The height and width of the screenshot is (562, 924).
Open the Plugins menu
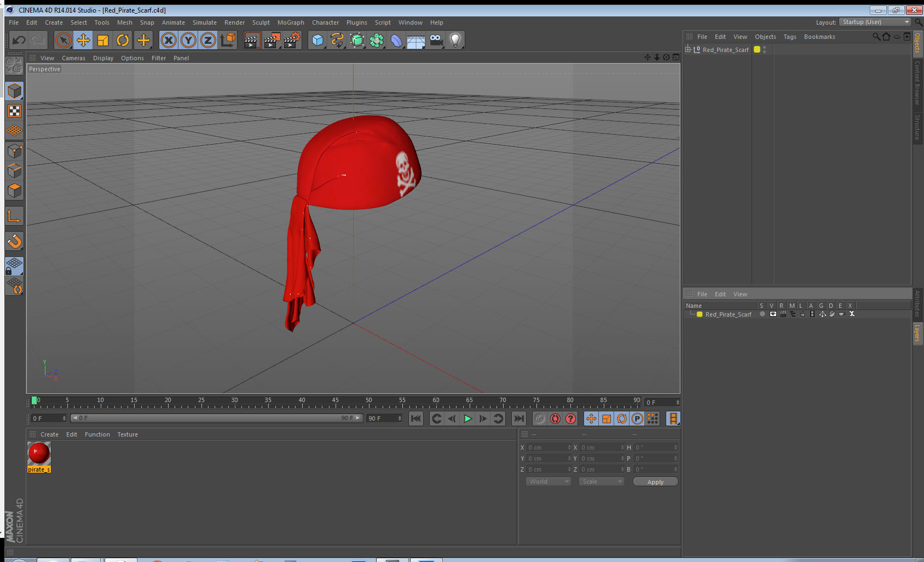357,22
